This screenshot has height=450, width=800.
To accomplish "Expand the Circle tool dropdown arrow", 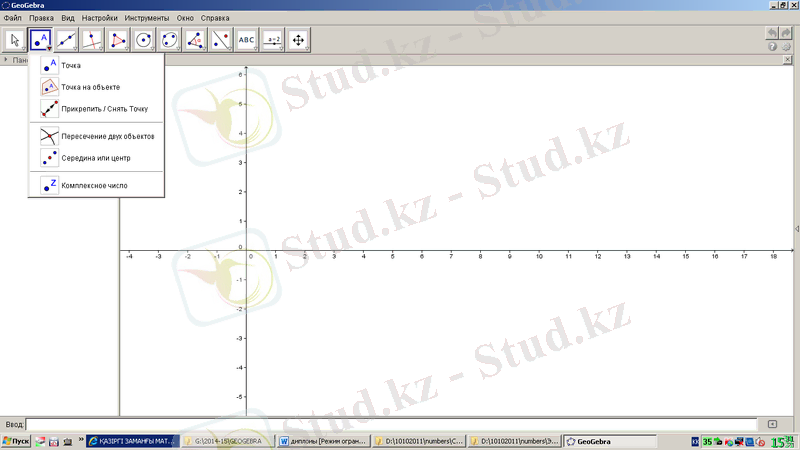I will click(x=152, y=49).
